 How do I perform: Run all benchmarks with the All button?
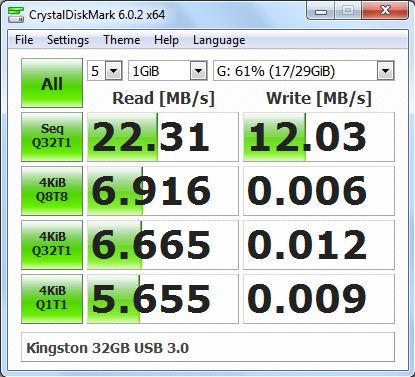[x=52, y=83]
